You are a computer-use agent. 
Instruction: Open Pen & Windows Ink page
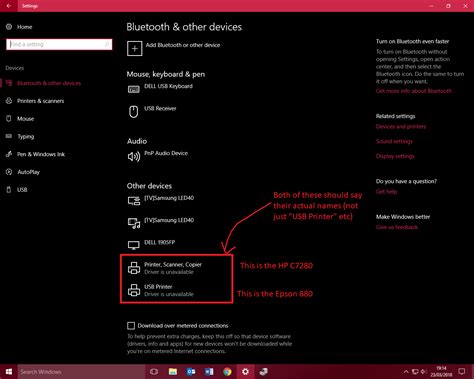coord(41,154)
